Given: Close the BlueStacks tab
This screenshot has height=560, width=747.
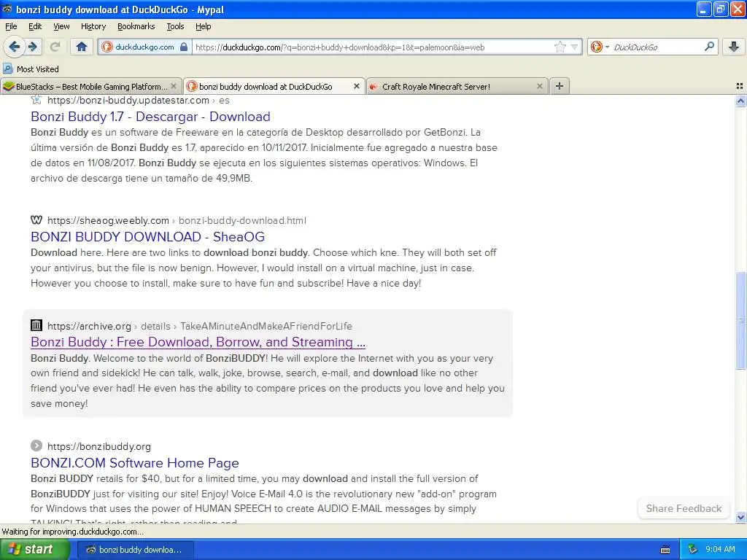Looking at the screenshot, I should coord(174,86).
